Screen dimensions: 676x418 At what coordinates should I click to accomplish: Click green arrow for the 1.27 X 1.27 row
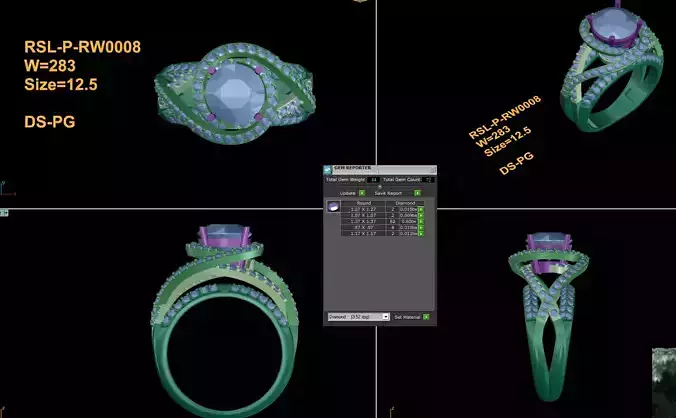coord(421,209)
